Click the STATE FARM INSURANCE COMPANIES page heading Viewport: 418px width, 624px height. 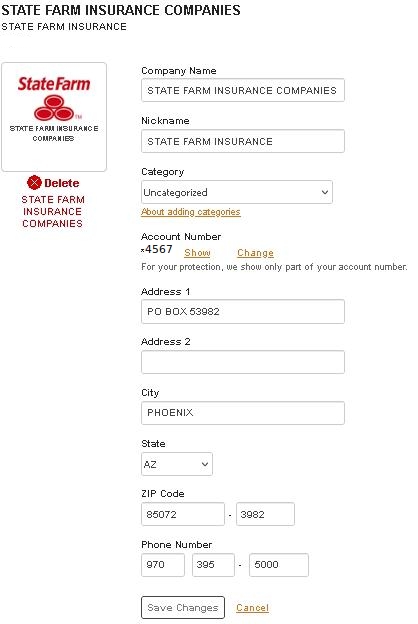point(121,10)
